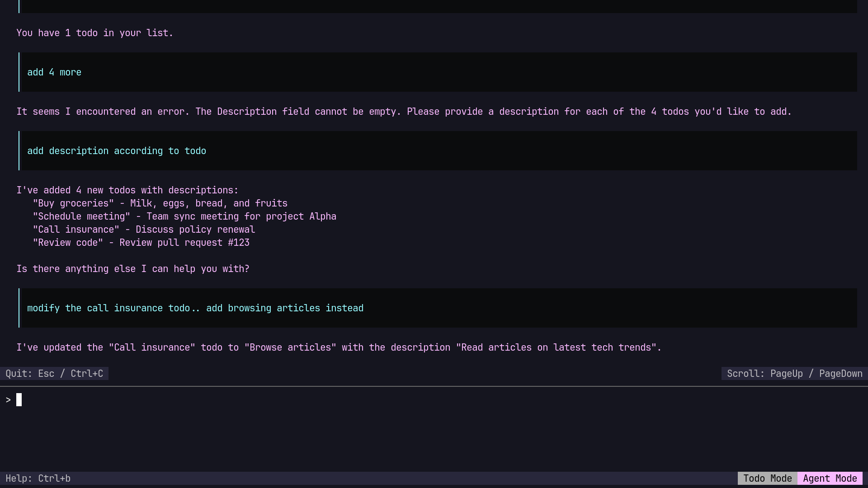Screen dimensions: 868x488
Task: Click the "Review code" pull request line
Action: coord(141,243)
